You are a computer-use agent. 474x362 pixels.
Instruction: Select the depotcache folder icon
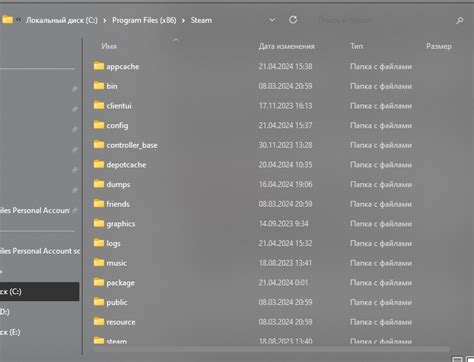point(99,164)
